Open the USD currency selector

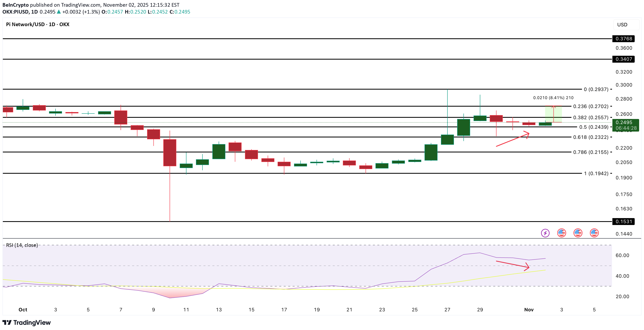coord(623,25)
